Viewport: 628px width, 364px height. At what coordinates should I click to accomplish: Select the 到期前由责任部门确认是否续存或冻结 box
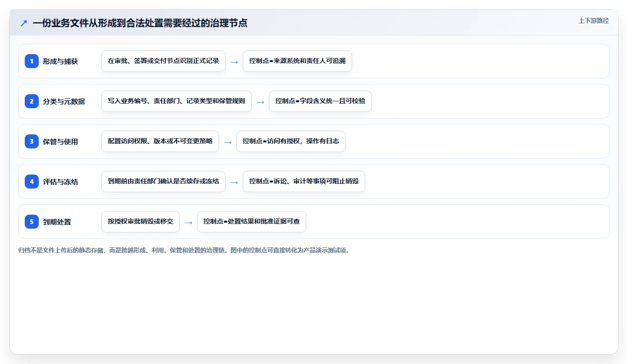tap(163, 182)
